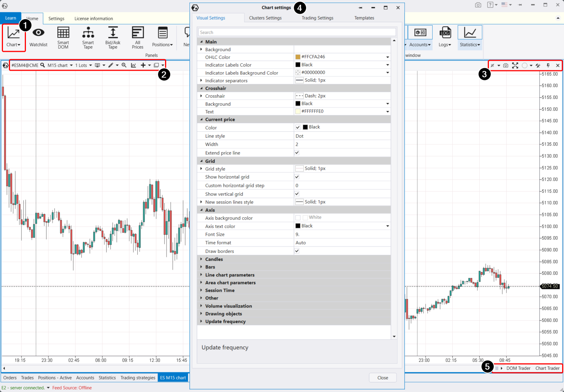Open the All Prices panel
This screenshot has width=564, height=392.
pos(137,37)
